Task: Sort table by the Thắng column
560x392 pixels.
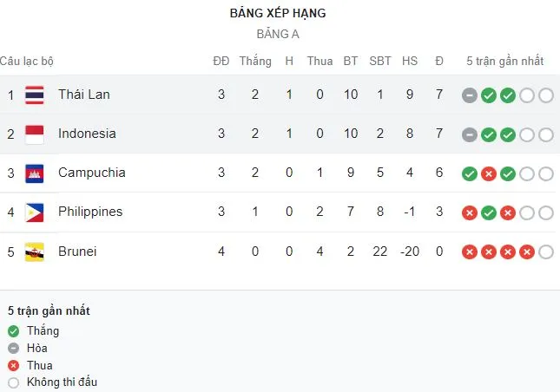Action: 255,61
